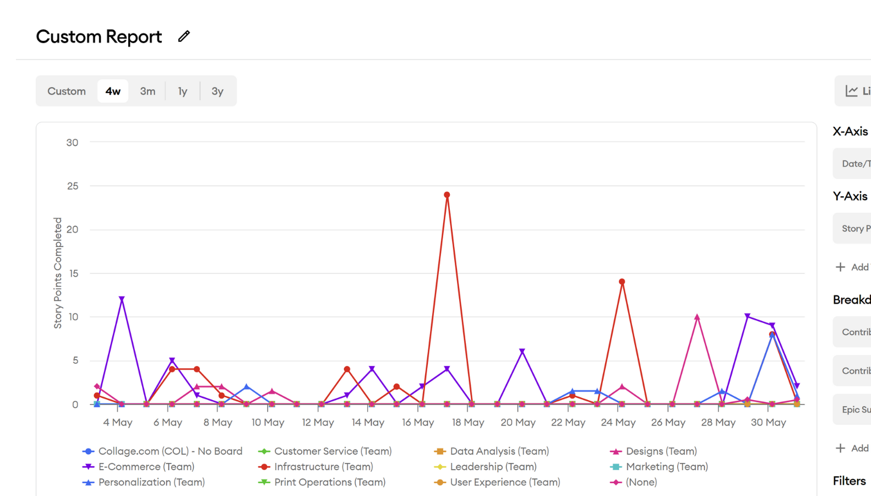Image resolution: width=871 pixels, height=496 pixels.
Task: Hide the Infrastructure (Team) series in legend
Action: click(x=323, y=467)
